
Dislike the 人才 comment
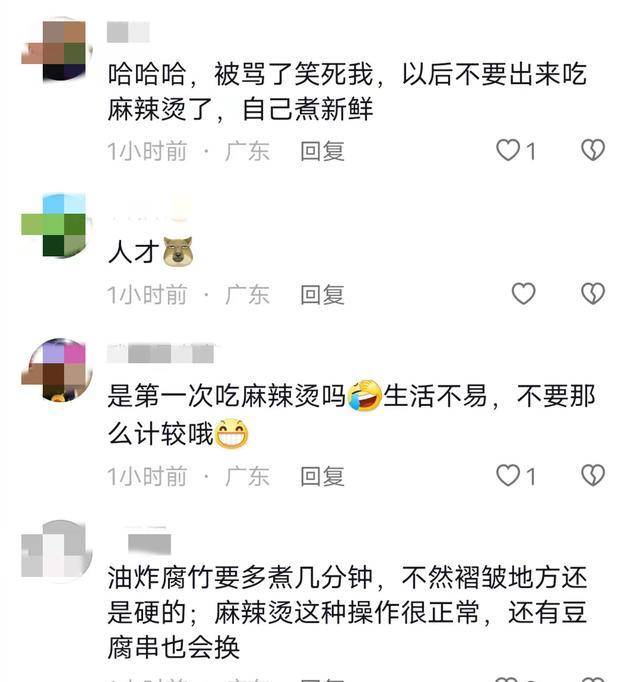click(x=593, y=294)
